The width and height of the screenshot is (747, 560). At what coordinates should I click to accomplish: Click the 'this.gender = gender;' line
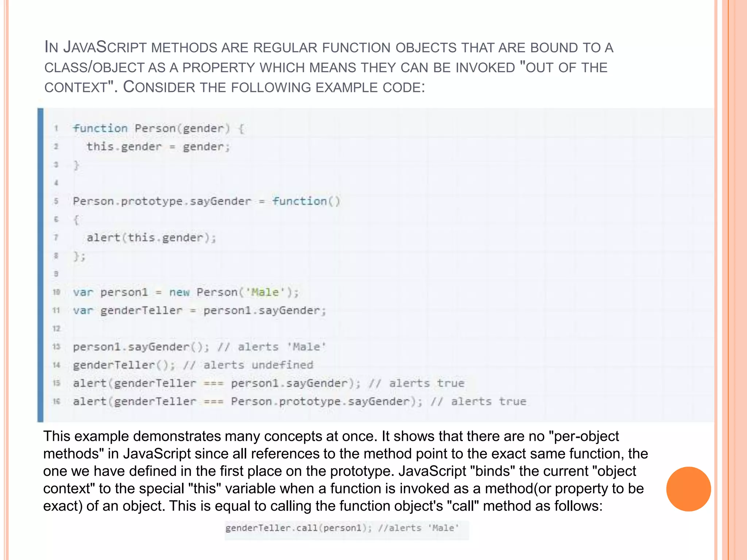click(158, 147)
